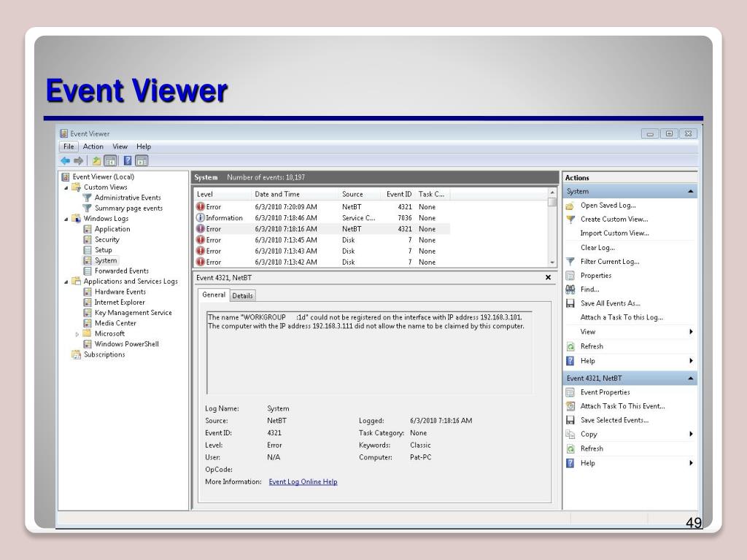Select Key Management Service log
This screenshot has height=560, width=747.
point(133,313)
